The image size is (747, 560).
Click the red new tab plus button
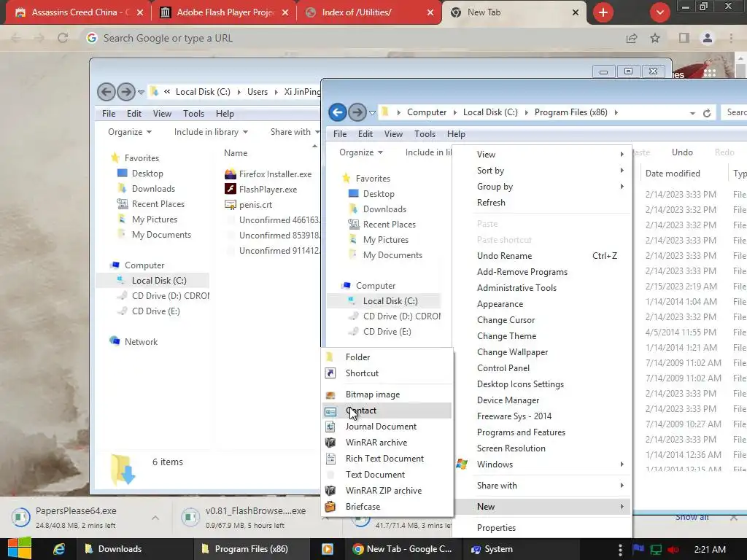point(603,12)
